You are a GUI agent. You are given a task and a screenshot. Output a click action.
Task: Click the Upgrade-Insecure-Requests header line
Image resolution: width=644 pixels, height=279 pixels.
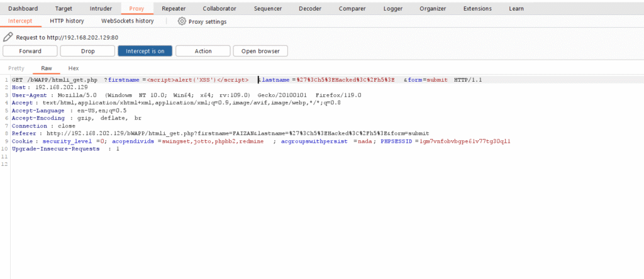pos(65,149)
